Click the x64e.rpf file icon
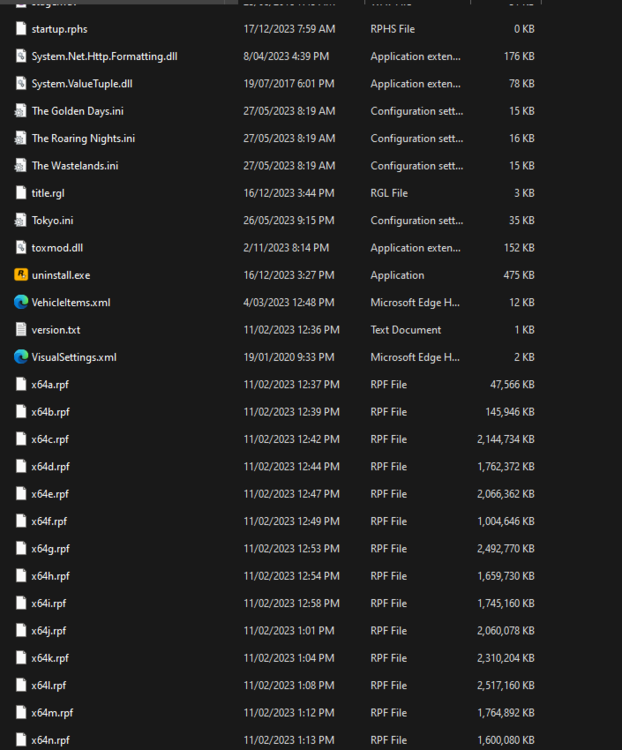This screenshot has width=622, height=750. [x=21, y=494]
